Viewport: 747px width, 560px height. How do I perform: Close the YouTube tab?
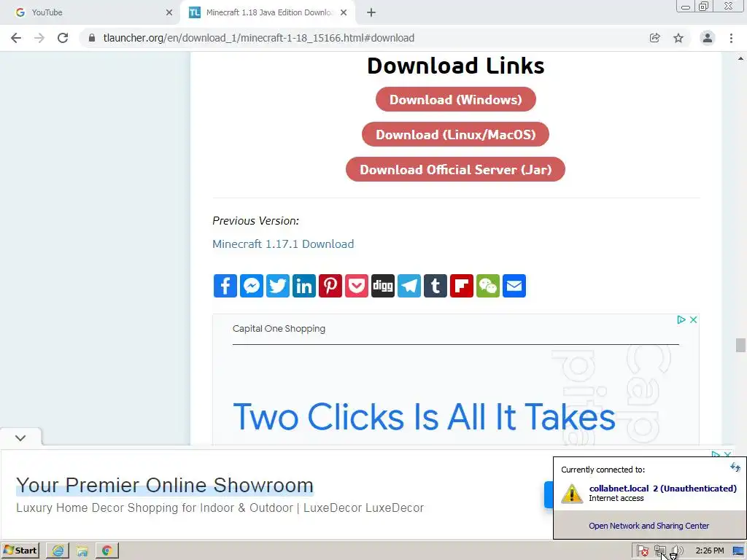[169, 13]
